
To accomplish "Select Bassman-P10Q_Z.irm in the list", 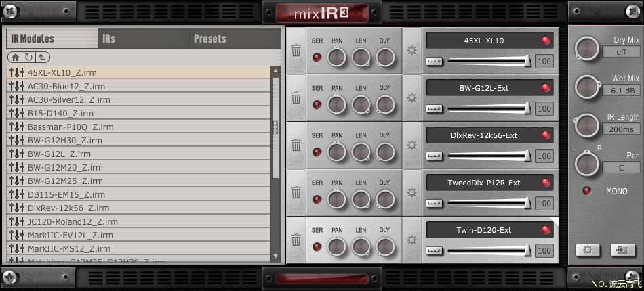I will 138,127.
